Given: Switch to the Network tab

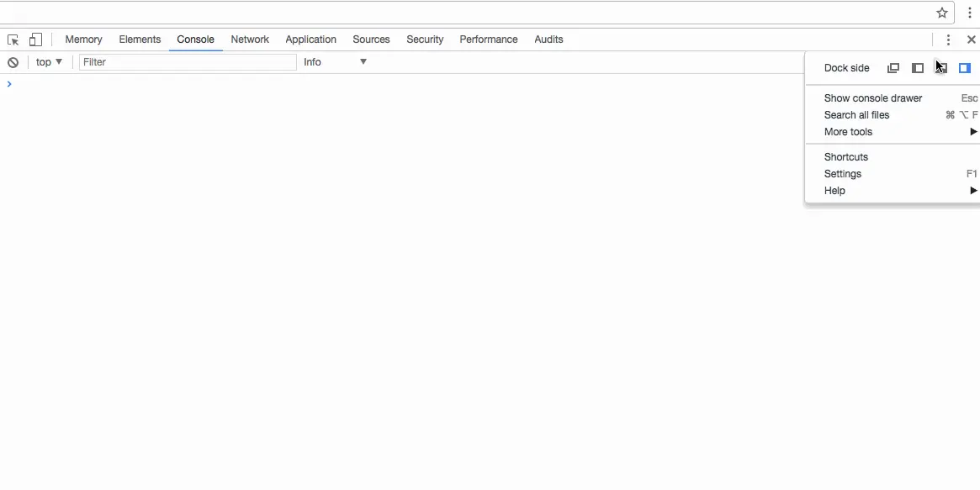Looking at the screenshot, I should [x=250, y=40].
